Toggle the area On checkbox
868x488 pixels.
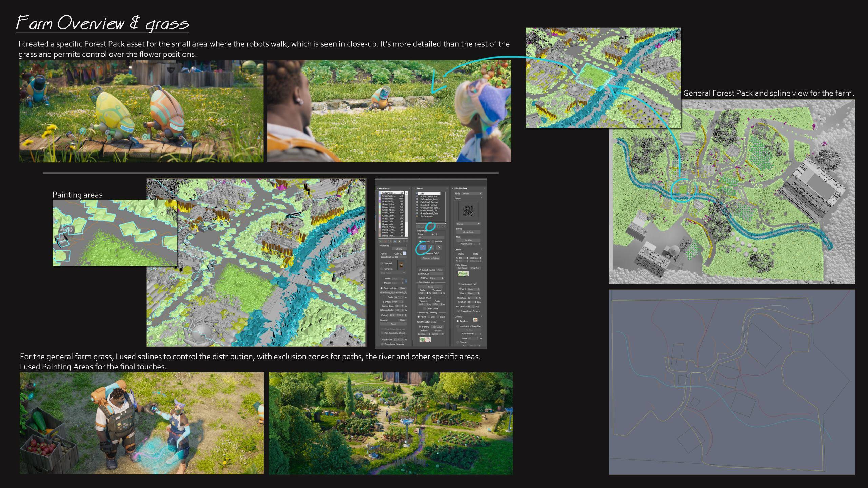click(432, 234)
